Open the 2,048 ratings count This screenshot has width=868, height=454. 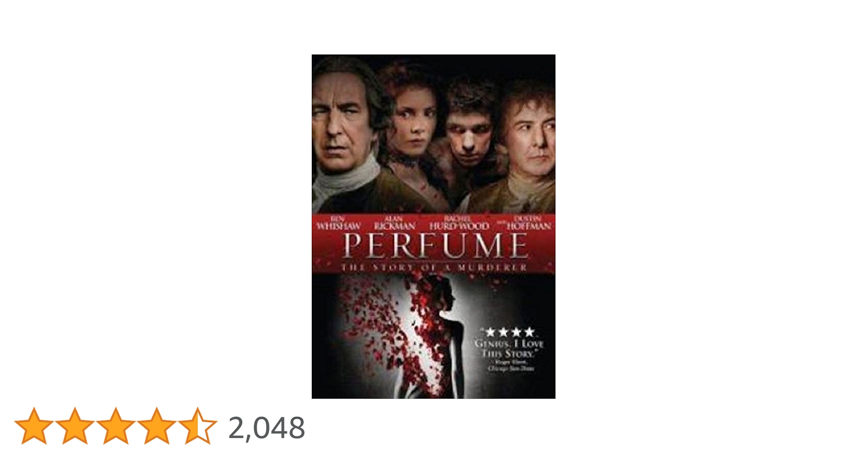266,428
